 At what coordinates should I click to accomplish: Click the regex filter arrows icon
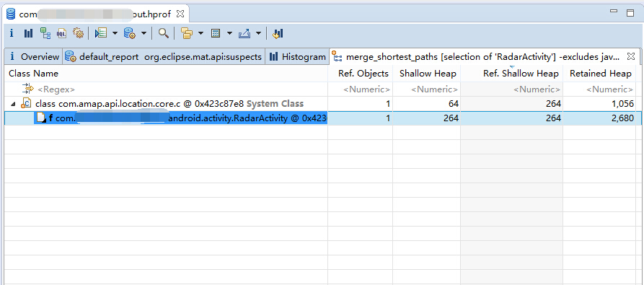[x=28, y=89]
